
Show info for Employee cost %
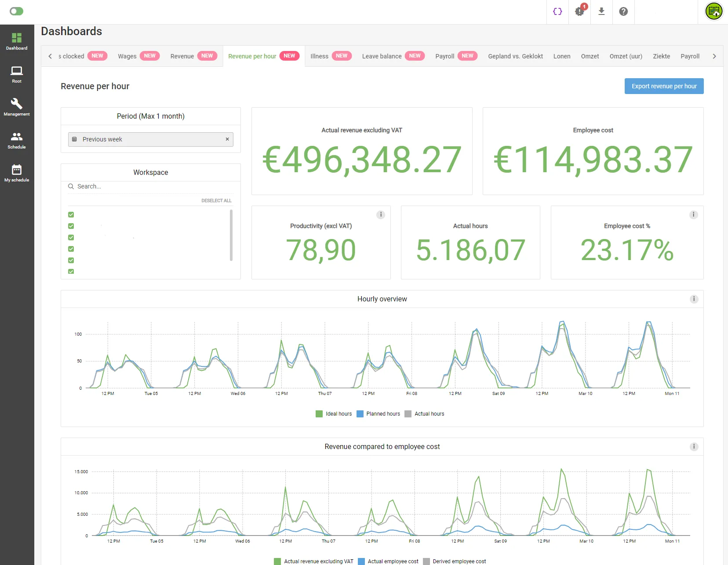coord(694,215)
